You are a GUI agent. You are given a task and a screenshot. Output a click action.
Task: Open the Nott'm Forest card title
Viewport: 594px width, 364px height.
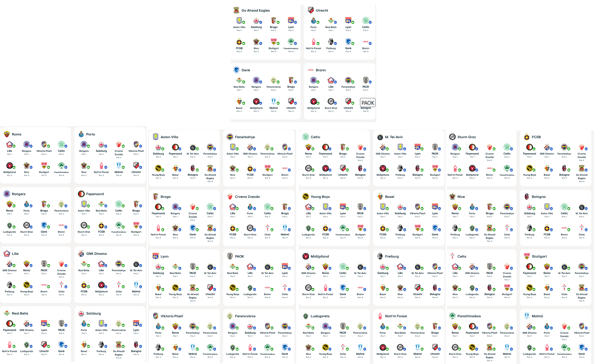coord(396,316)
